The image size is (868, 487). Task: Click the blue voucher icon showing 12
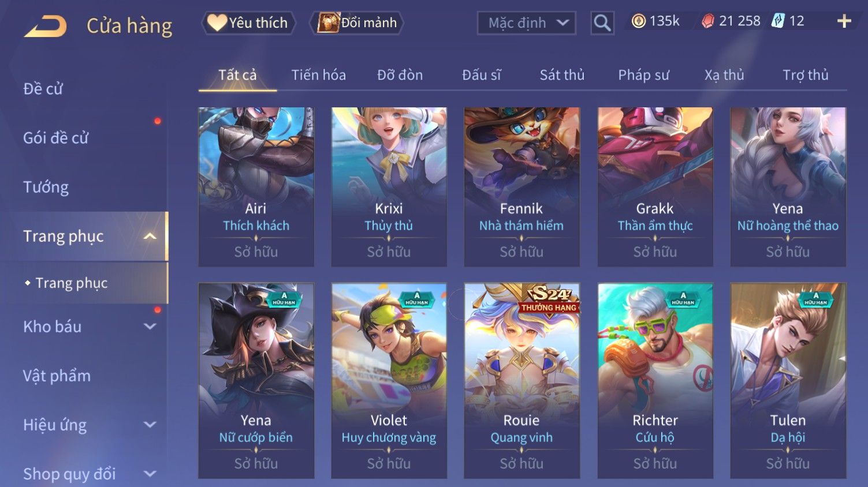coord(778,21)
